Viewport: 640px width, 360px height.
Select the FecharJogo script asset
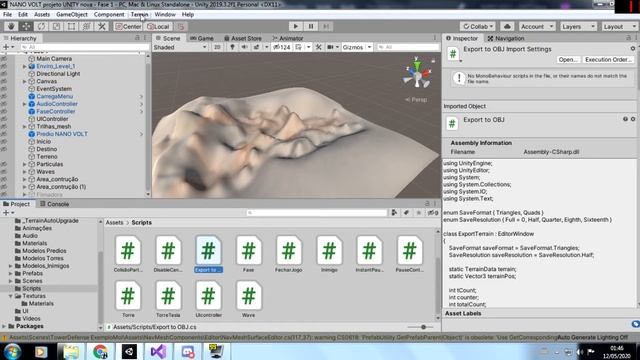[288, 254]
